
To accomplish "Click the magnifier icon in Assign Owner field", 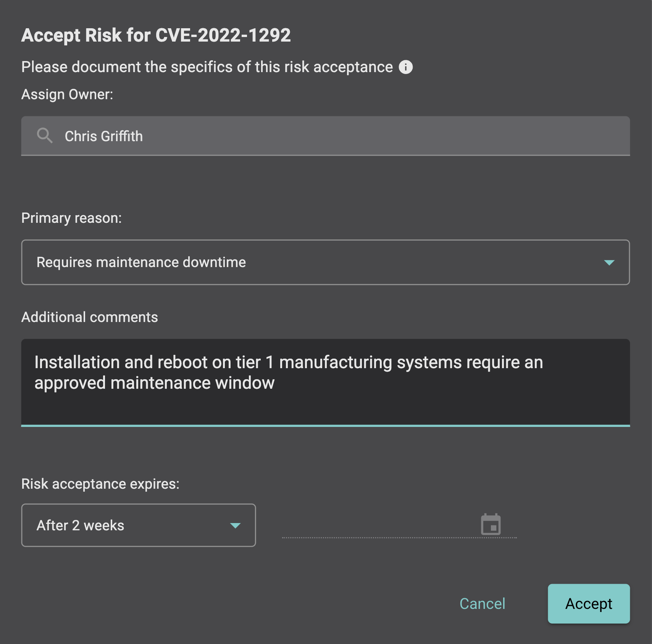I will 45,136.
